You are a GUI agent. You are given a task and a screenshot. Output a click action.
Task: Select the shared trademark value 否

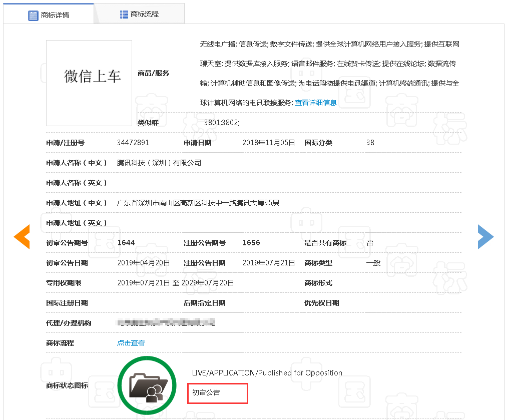[370, 243]
